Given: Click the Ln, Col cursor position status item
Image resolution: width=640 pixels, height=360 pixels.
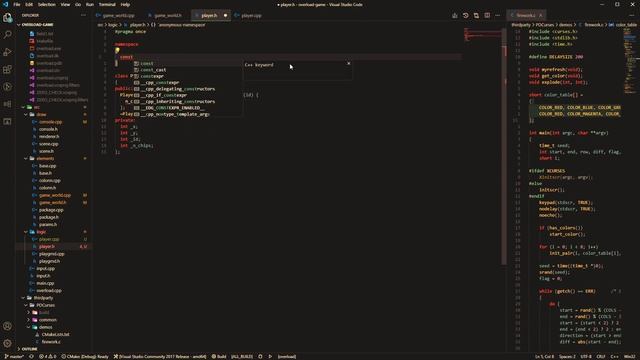Looking at the screenshot, I should [544, 357].
